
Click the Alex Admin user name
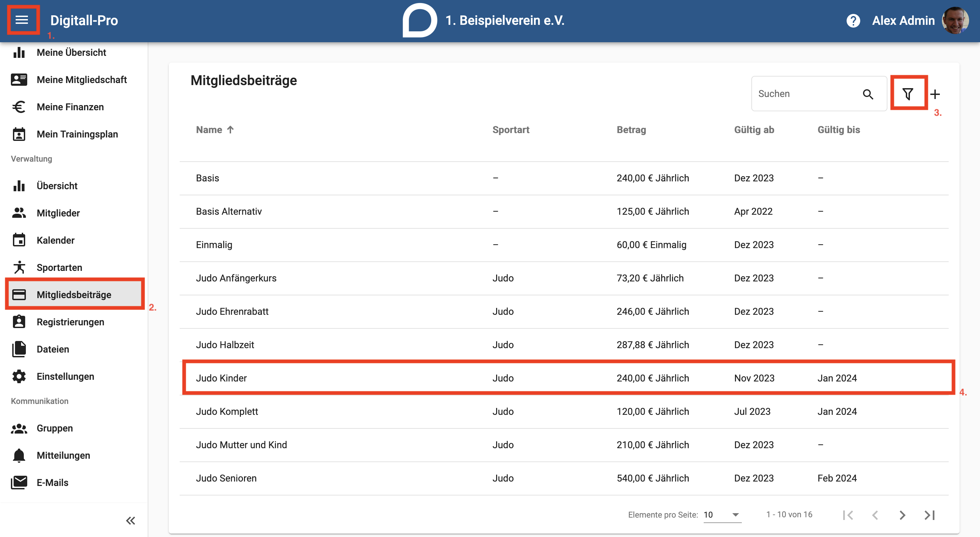[x=903, y=20]
